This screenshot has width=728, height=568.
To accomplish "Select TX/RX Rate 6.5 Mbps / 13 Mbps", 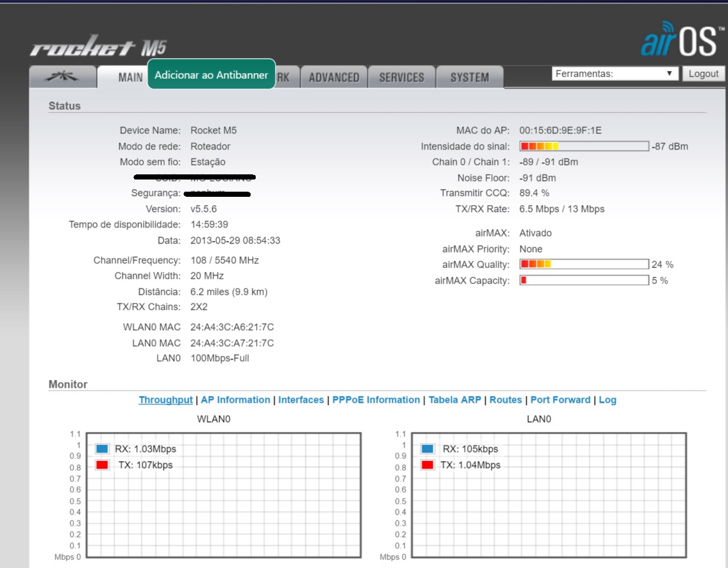I will (562, 209).
